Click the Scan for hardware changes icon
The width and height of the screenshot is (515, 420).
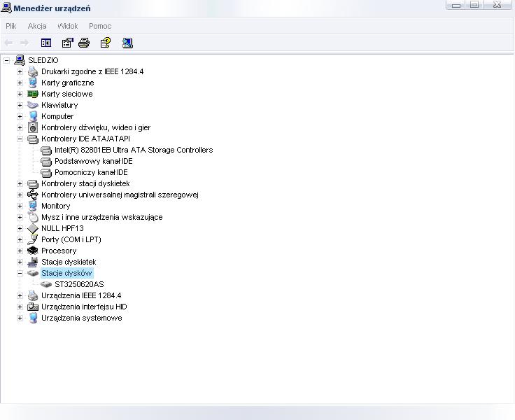[x=127, y=43]
